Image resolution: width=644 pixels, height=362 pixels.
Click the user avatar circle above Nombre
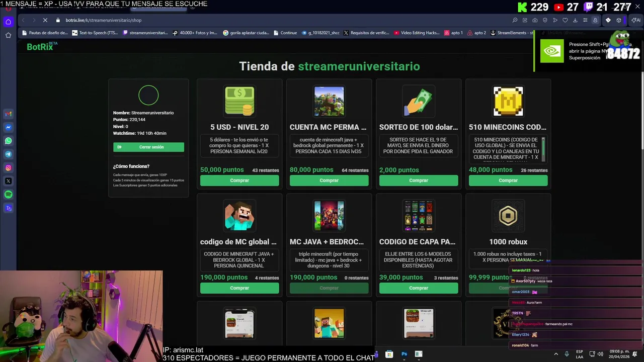coord(148,95)
